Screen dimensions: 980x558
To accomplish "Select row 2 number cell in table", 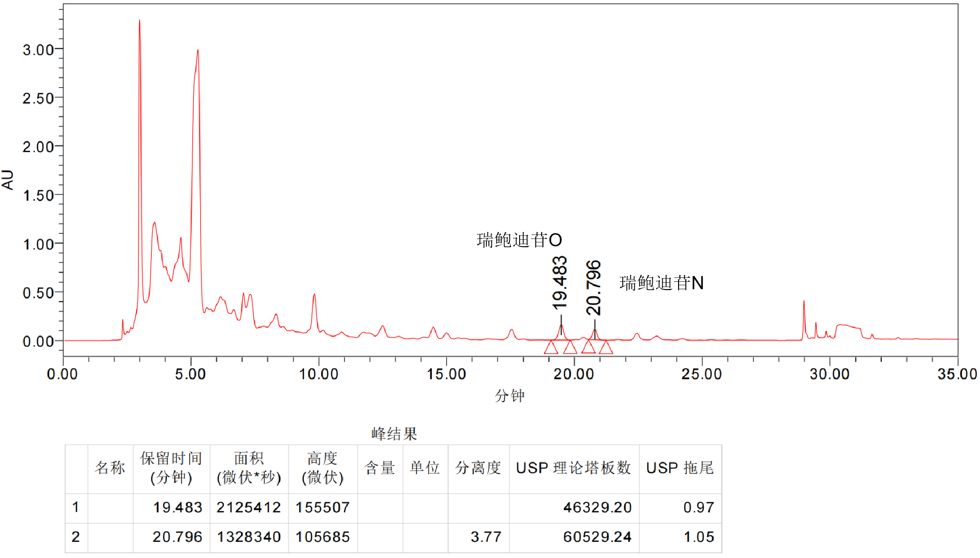I will [76, 537].
